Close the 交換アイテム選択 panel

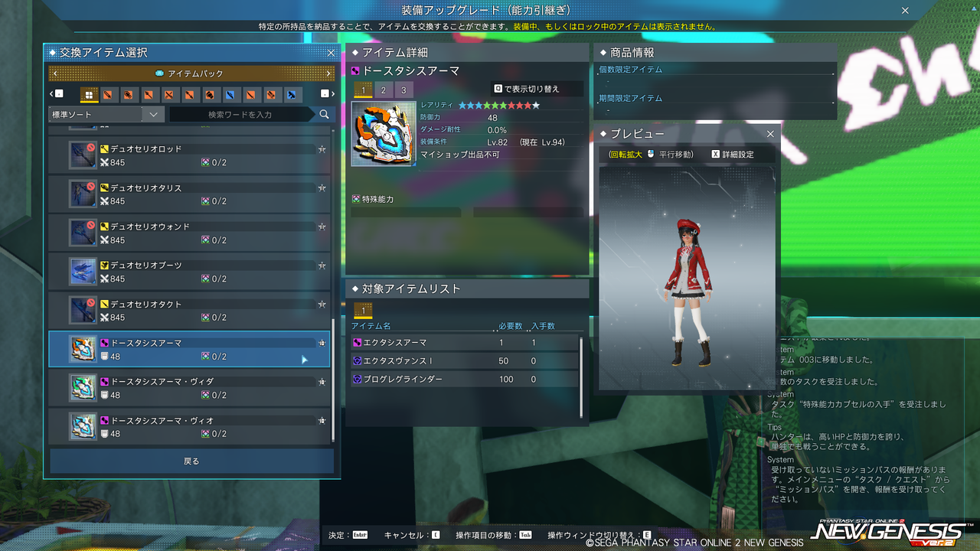coord(331,53)
